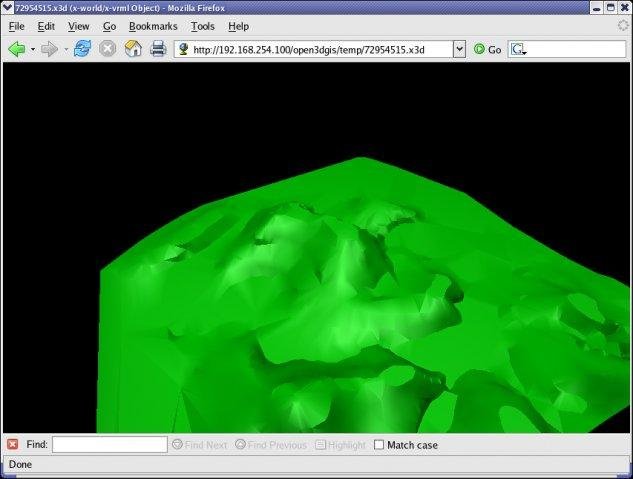Go to the Home page icon
633x479 pixels.
[133, 49]
